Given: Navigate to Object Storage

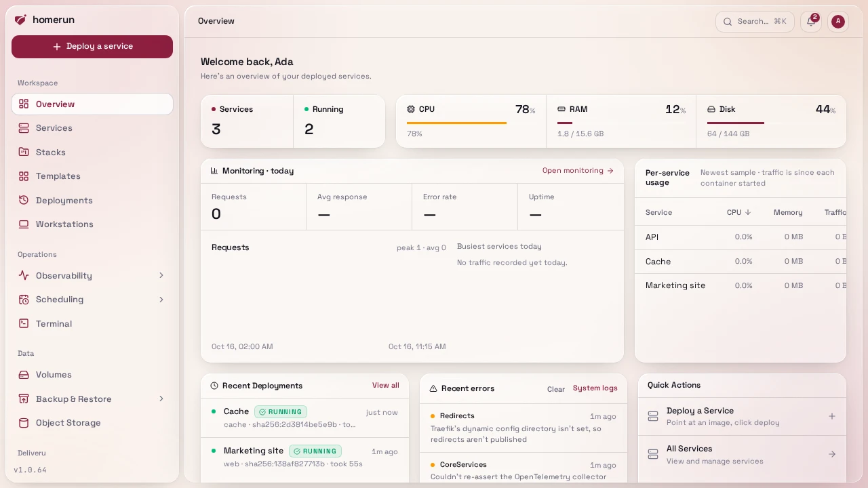Looking at the screenshot, I should pos(92,423).
